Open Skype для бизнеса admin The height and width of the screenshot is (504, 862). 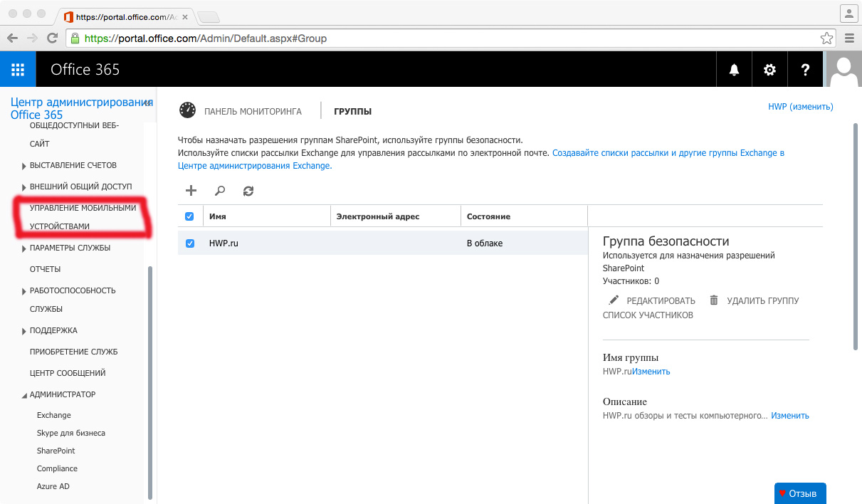(x=71, y=433)
